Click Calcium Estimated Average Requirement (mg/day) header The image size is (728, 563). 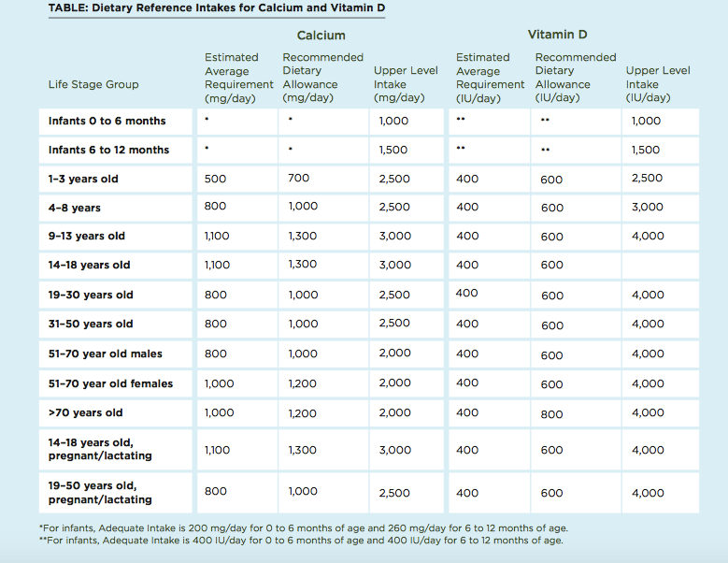point(238,78)
